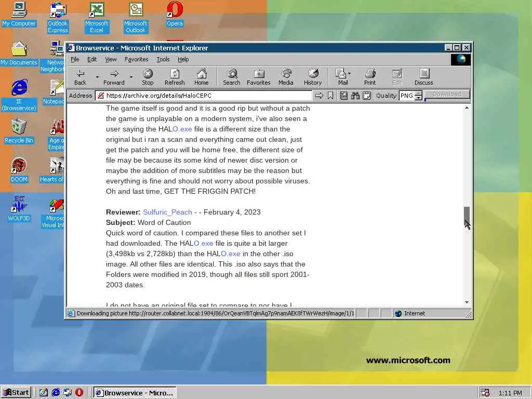
Task: Click the scrollbar down arrow
Action: [467, 302]
